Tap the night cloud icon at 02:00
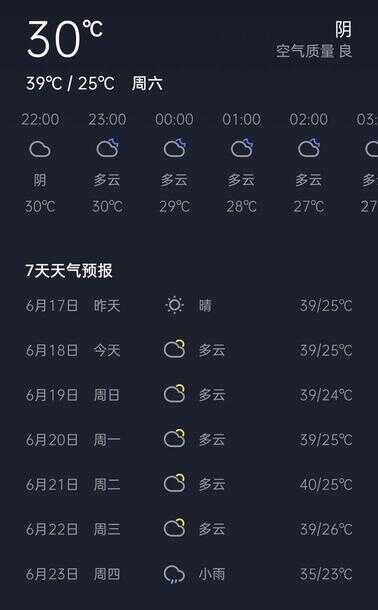The height and width of the screenshot is (610, 378). (x=309, y=148)
